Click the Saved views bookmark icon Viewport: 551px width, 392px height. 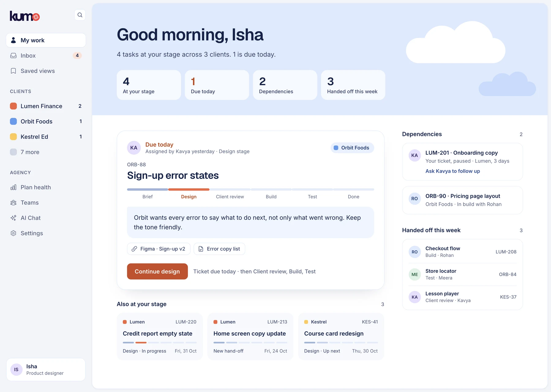tap(13, 71)
